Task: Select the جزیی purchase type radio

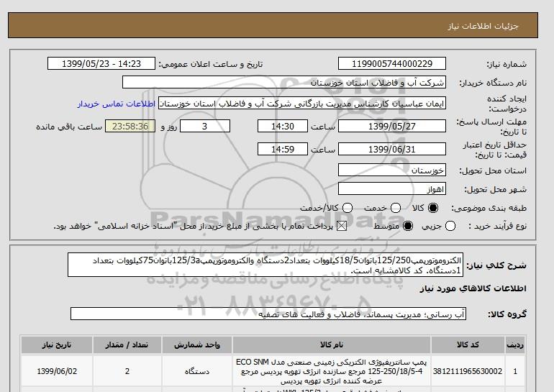Action: (450, 226)
